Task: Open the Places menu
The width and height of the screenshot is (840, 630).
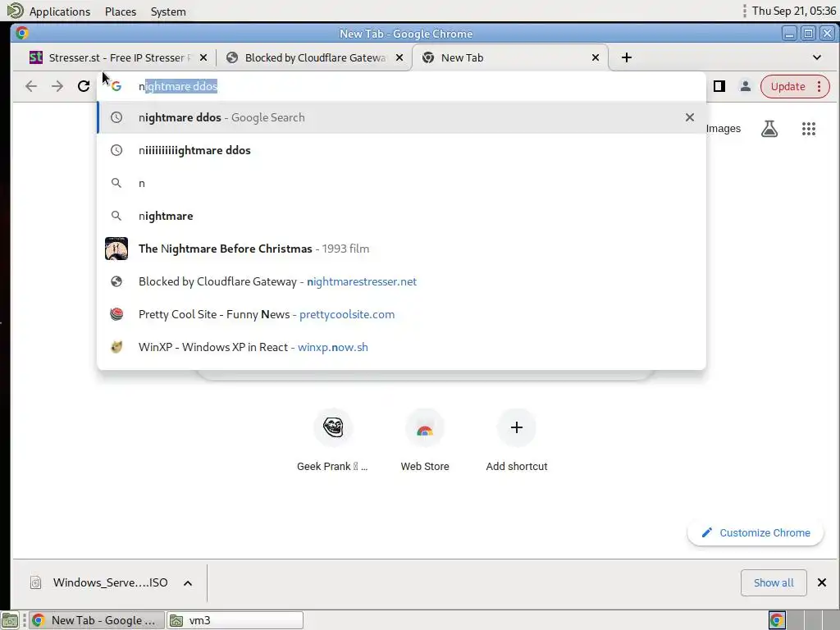Action: tap(121, 11)
